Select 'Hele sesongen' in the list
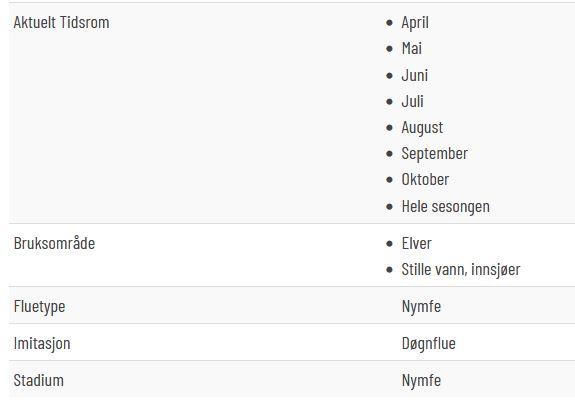 (x=446, y=207)
